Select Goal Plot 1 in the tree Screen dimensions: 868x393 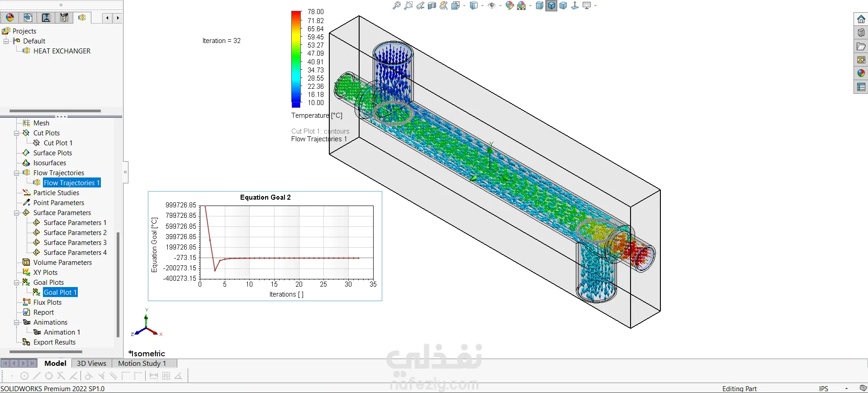[60, 292]
